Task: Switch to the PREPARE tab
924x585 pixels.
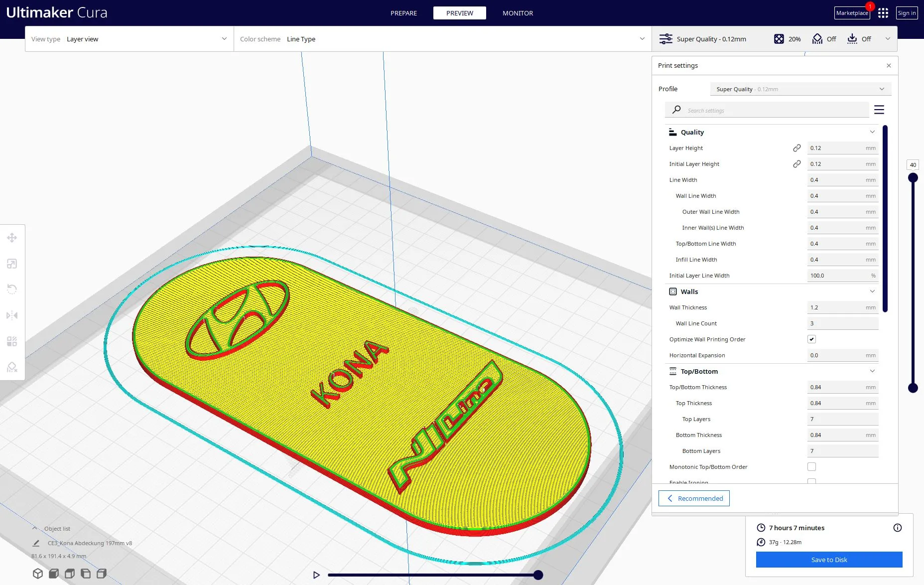Action: click(403, 13)
